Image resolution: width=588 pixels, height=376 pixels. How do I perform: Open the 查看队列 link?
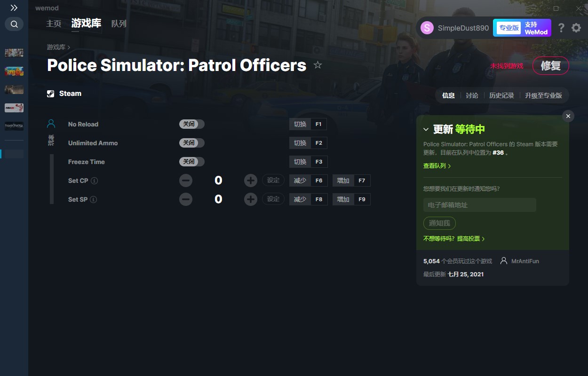[437, 166]
